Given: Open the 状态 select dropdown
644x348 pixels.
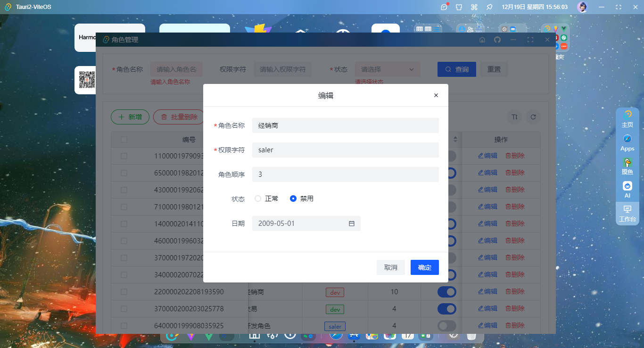Looking at the screenshot, I should (x=387, y=69).
